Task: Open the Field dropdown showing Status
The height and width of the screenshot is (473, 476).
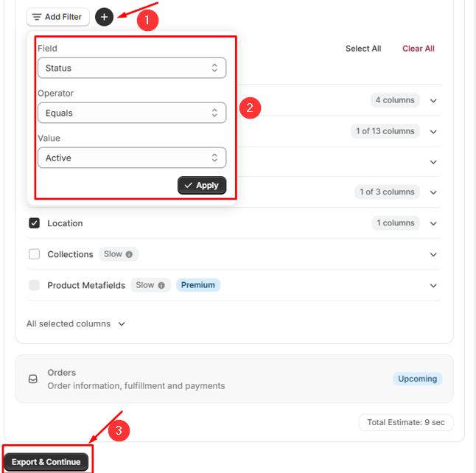Action: click(132, 68)
